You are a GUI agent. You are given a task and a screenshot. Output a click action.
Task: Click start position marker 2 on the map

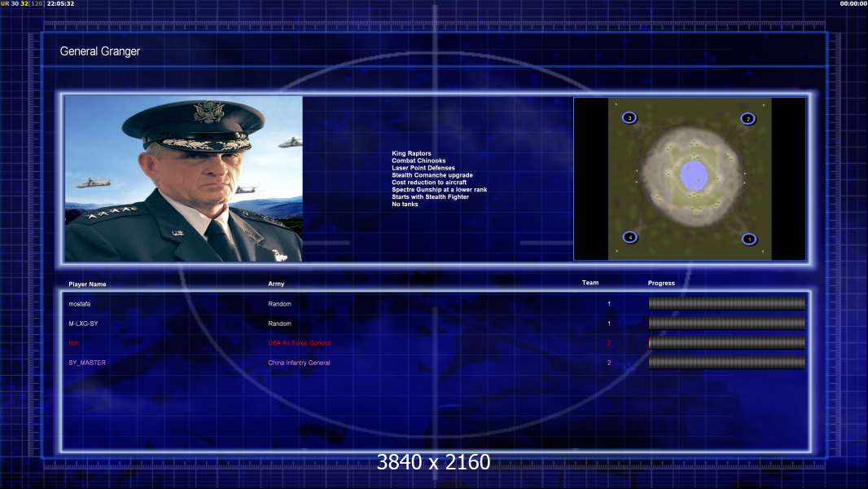tap(747, 119)
